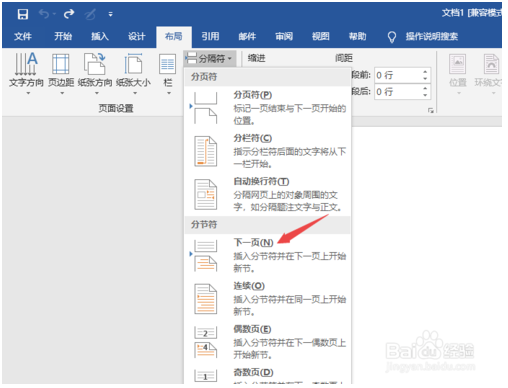Decrease the 段前 spacing with down arrow

pyautogui.click(x=425, y=79)
